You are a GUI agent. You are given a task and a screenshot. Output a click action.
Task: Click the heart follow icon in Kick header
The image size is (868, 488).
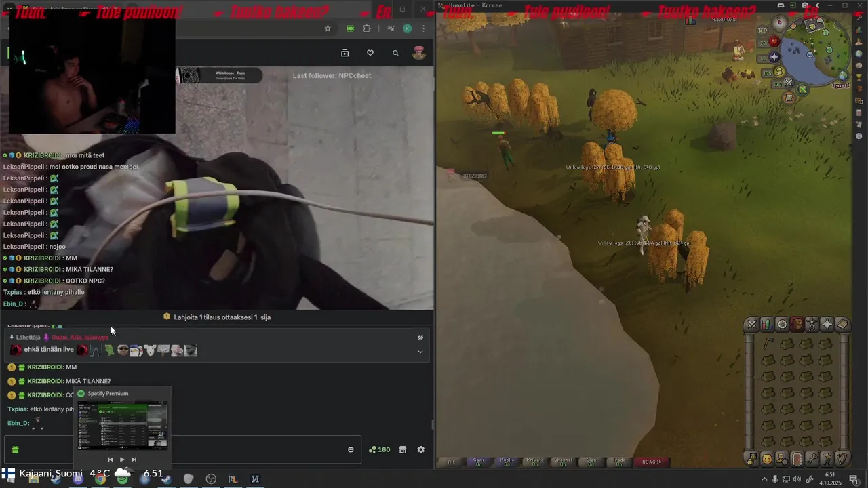click(x=370, y=53)
